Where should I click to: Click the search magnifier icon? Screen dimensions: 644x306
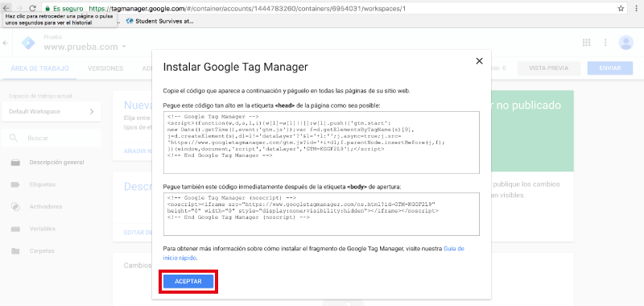14,138
